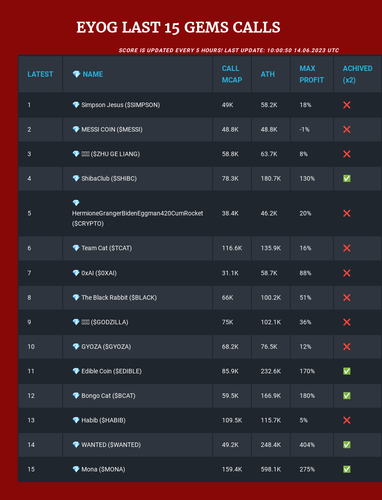Click the 180% max profit value
Screen dimensions: 382x500
tap(307, 396)
